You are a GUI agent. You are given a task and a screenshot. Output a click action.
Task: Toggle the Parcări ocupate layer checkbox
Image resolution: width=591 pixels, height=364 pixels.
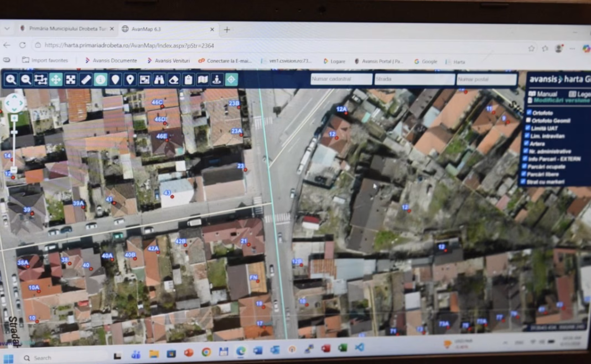pos(524,166)
